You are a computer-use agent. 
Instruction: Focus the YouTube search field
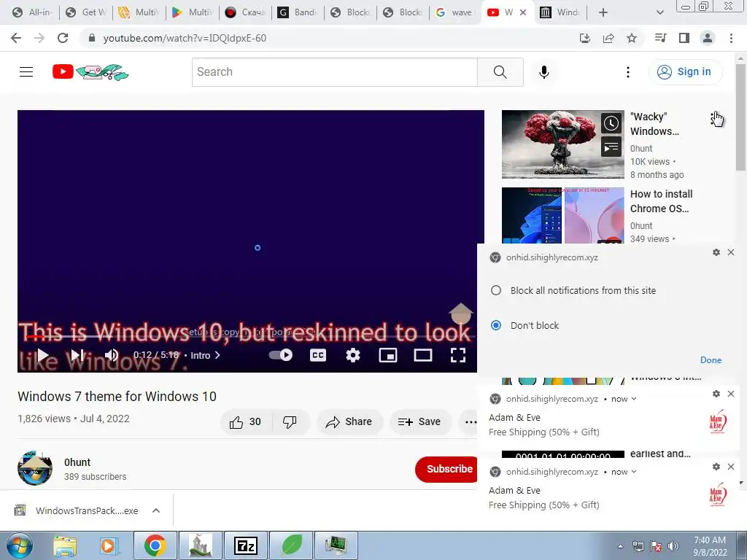[x=334, y=72]
